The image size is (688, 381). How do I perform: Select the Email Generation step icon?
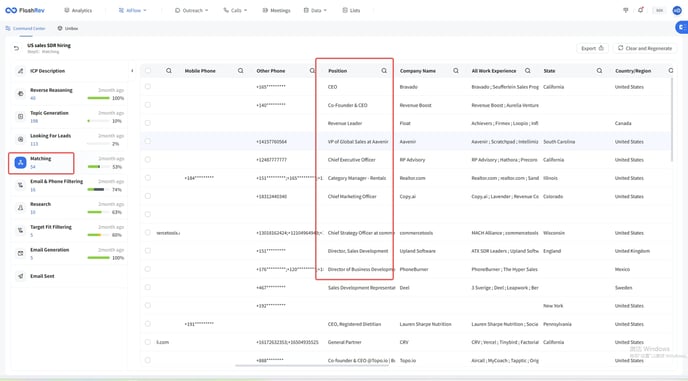click(x=20, y=253)
